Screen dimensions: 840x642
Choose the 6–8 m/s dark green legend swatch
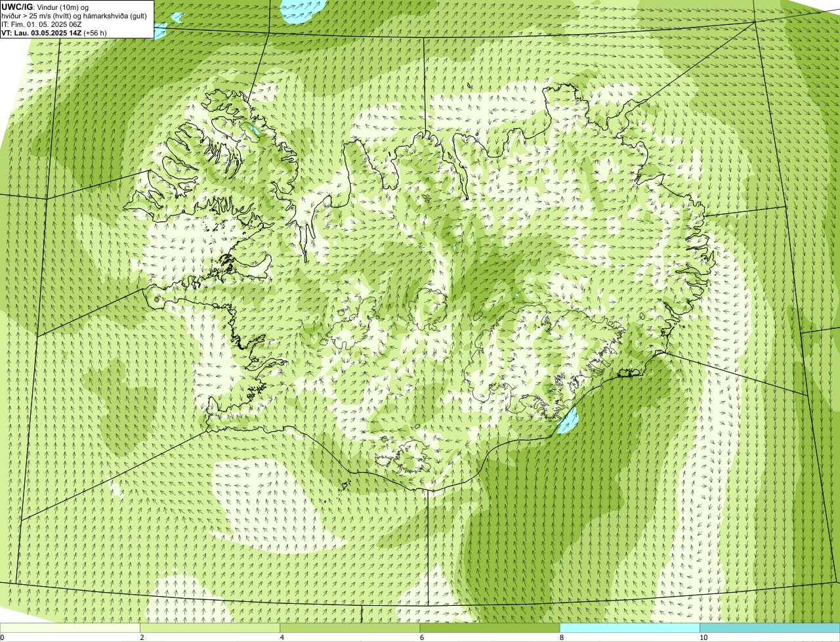490,628
